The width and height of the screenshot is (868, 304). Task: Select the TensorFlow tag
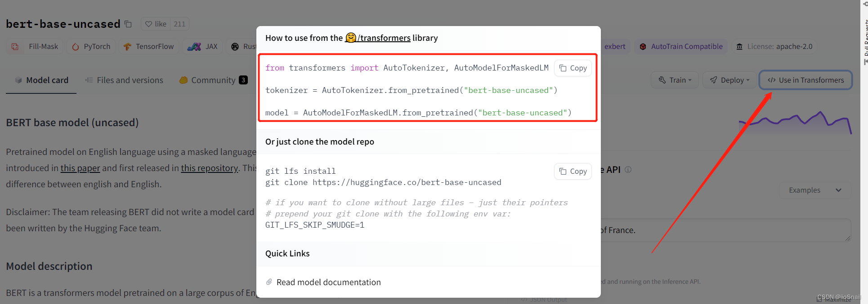(x=149, y=47)
